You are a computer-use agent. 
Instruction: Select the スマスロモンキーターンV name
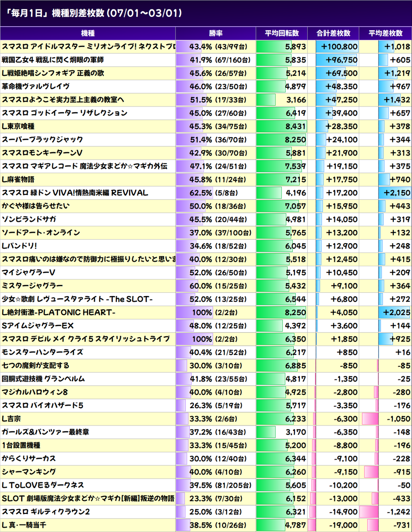(42, 153)
